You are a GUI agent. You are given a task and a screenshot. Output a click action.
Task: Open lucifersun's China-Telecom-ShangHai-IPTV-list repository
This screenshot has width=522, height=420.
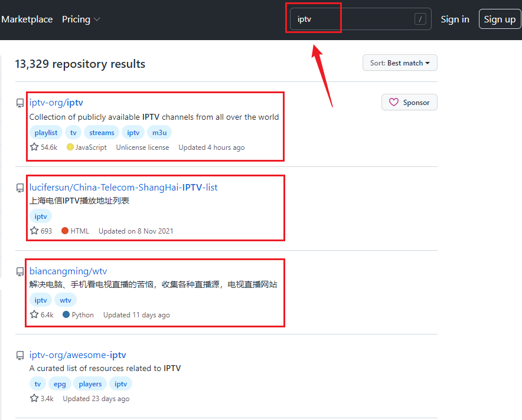point(124,186)
